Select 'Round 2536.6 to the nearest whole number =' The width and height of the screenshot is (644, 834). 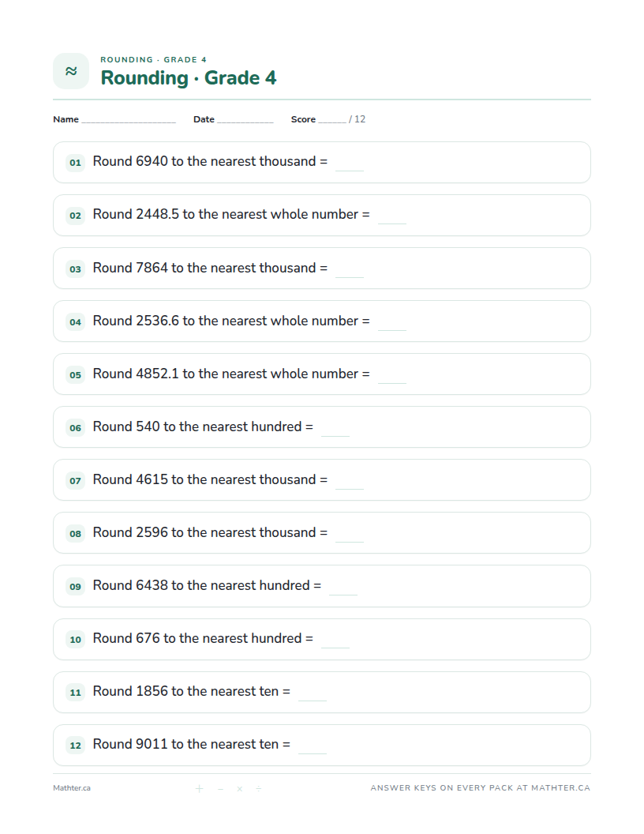tap(231, 321)
